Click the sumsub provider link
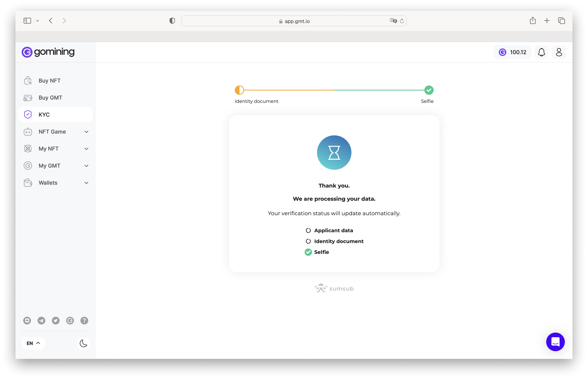Viewport: 588px width, 379px height. coord(334,289)
